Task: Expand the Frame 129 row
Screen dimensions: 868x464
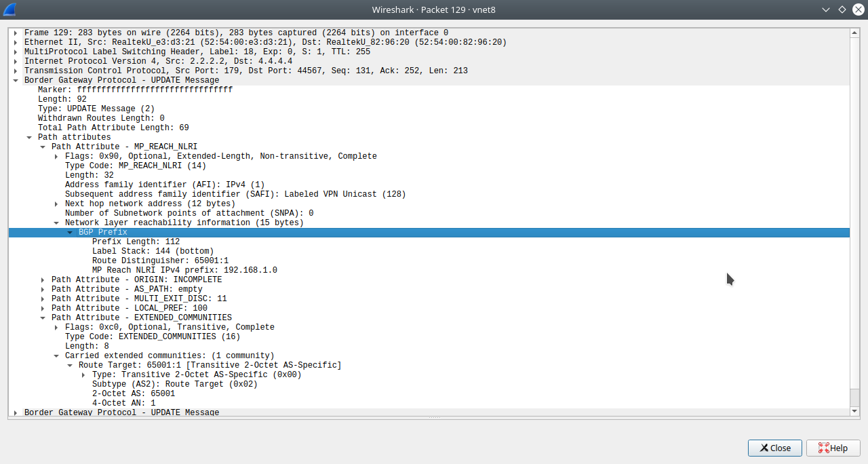Action: coord(15,33)
